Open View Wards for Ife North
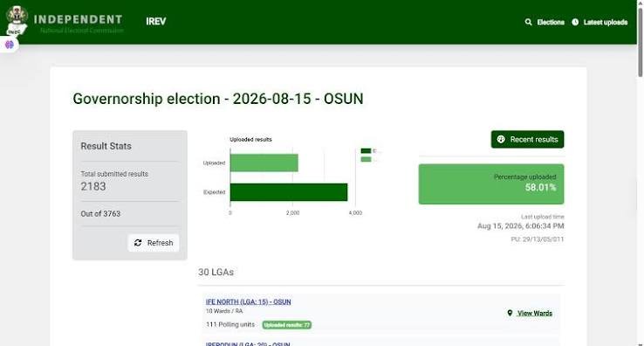 pos(534,313)
